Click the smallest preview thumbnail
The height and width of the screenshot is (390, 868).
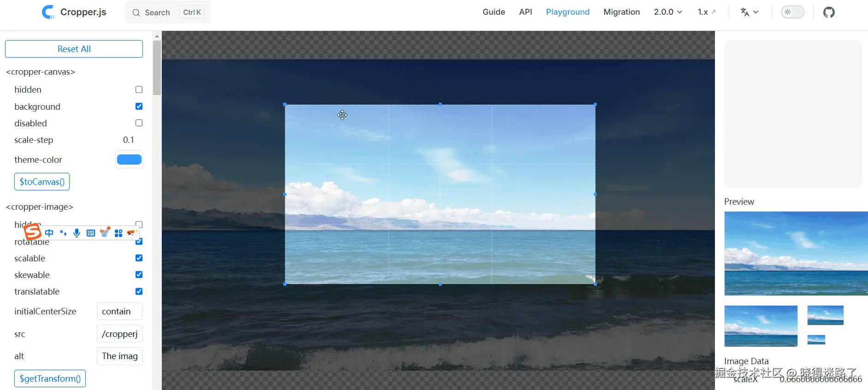pos(816,340)
